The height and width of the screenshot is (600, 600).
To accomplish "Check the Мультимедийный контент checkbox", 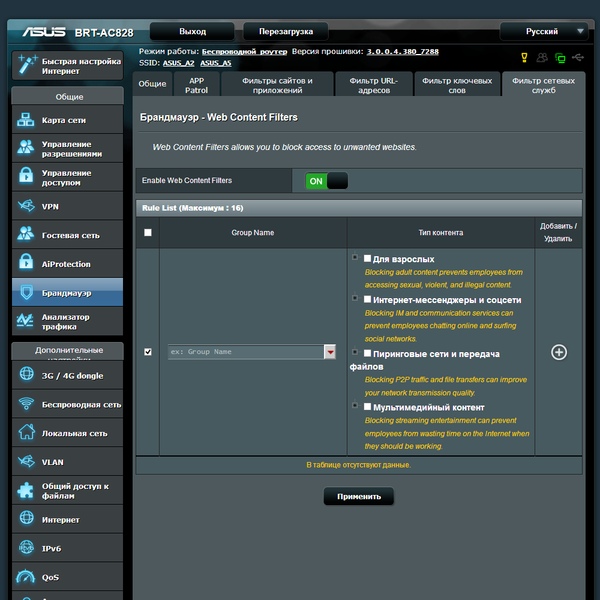I will click(x=367, y=406).
